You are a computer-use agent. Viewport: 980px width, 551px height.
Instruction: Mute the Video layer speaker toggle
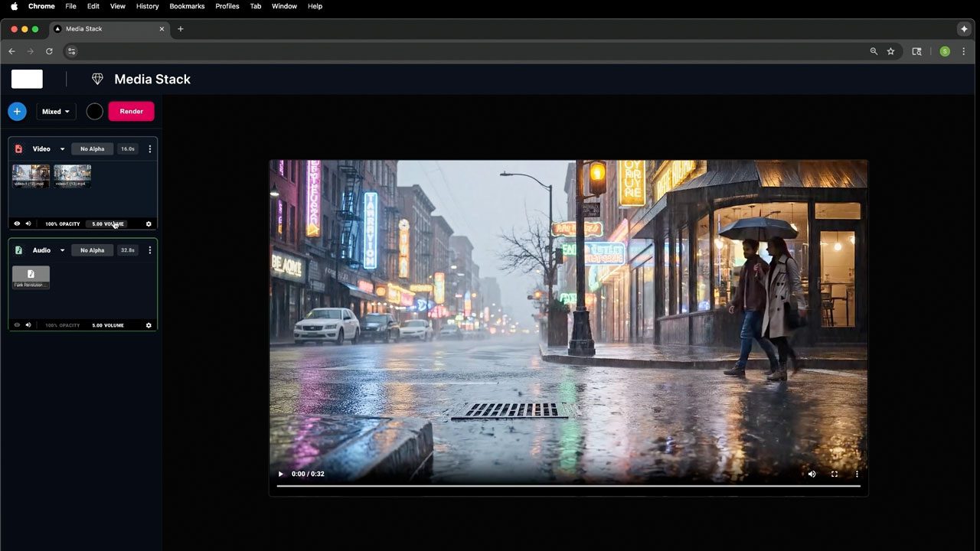click(x=28, y=224)
